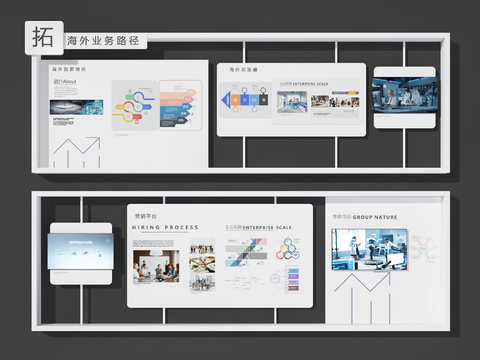Open the aerial building photo under About

pos(76,107)
